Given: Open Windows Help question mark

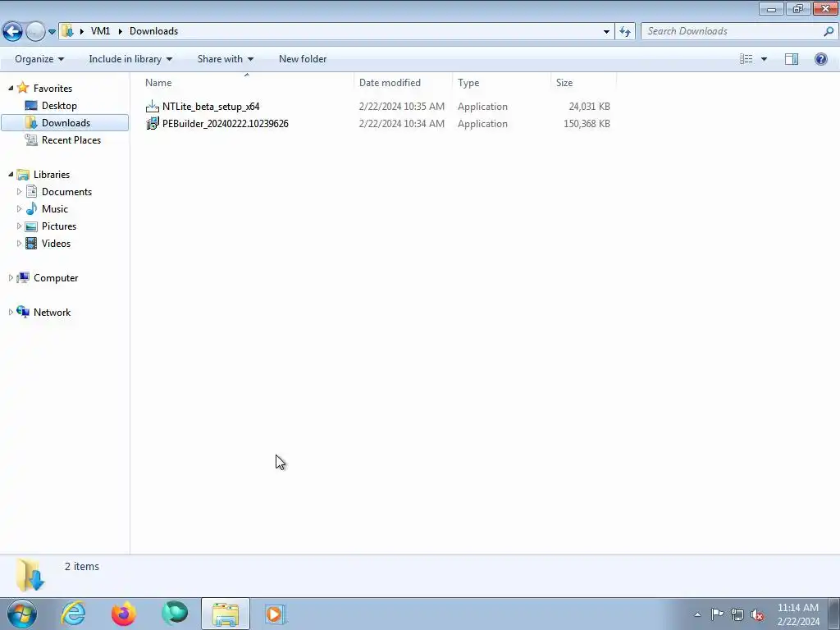Looking at the screenshot, I should point(820,59).
